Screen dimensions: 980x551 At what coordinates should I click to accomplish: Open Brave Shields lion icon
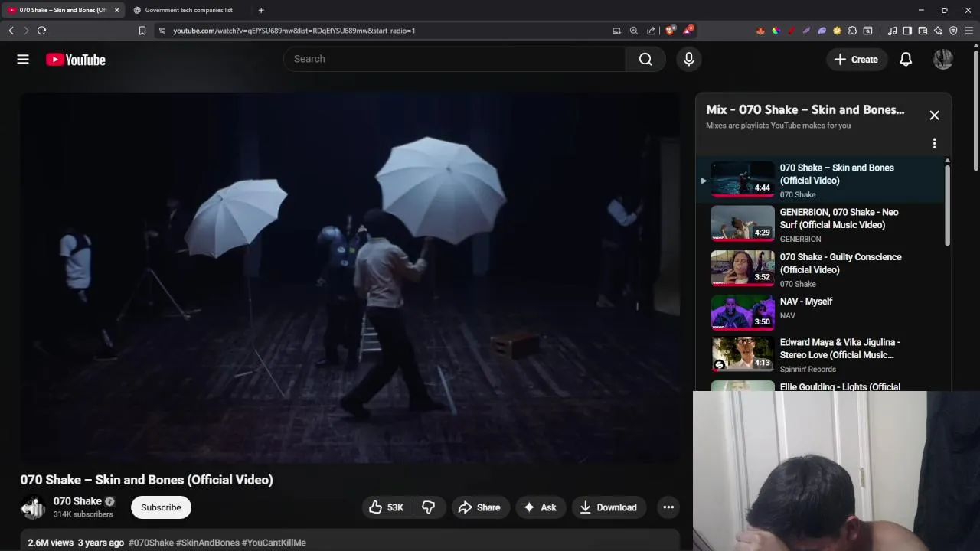(x=670, y=31)
